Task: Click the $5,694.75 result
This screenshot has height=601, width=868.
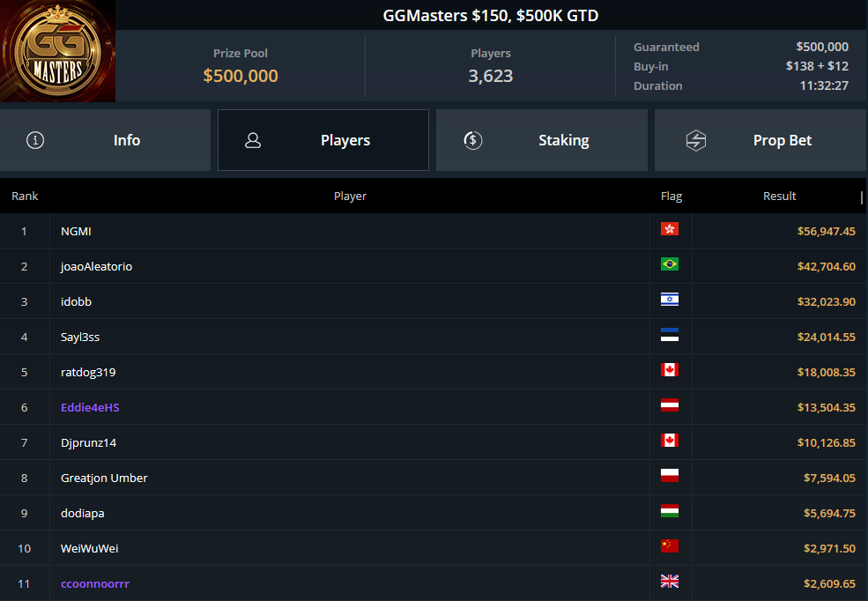Action: click(x=829, y=513)
